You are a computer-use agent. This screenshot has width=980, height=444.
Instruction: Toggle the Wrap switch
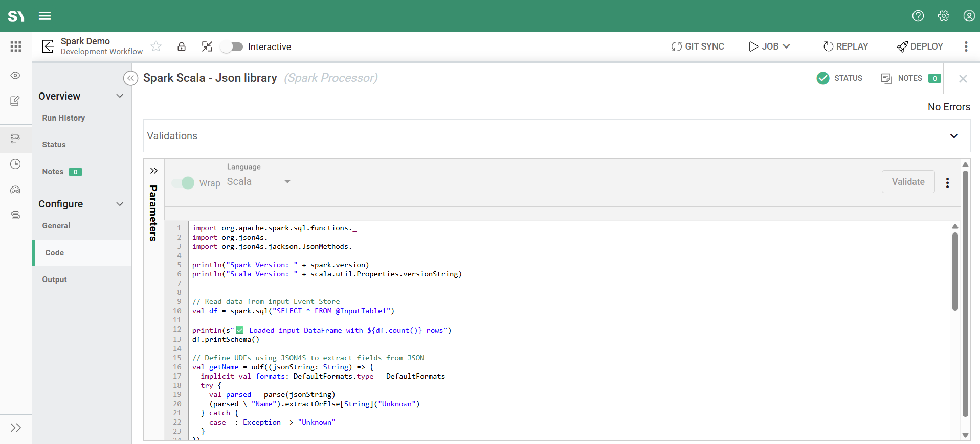coord(183,183)
